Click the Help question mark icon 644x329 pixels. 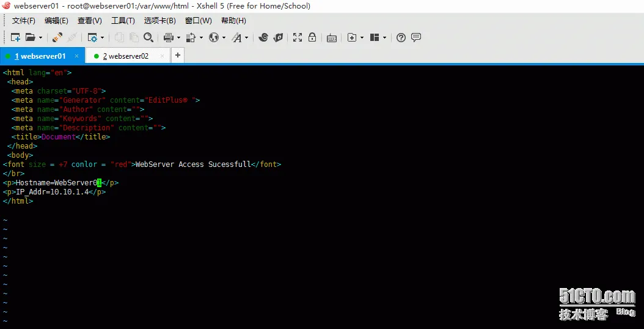401,38
